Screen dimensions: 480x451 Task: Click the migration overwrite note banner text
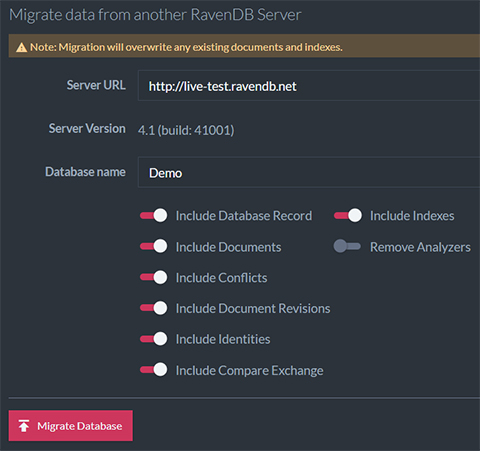pyautogui.click(x=186, y=47)
